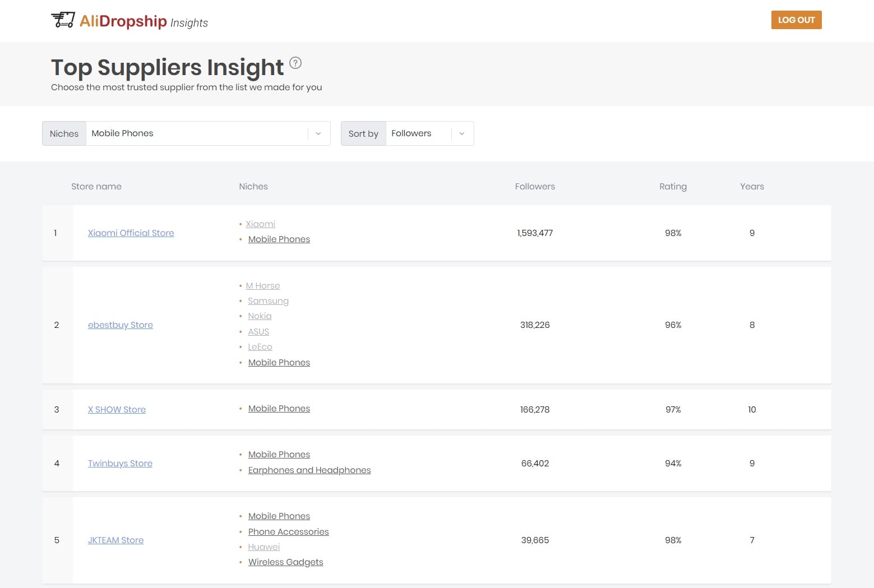The height and width of the screenshot is (588, 874).
Task: Open the ebestbuy Store link
Action: pyautogui.click(x=120, y=325)
